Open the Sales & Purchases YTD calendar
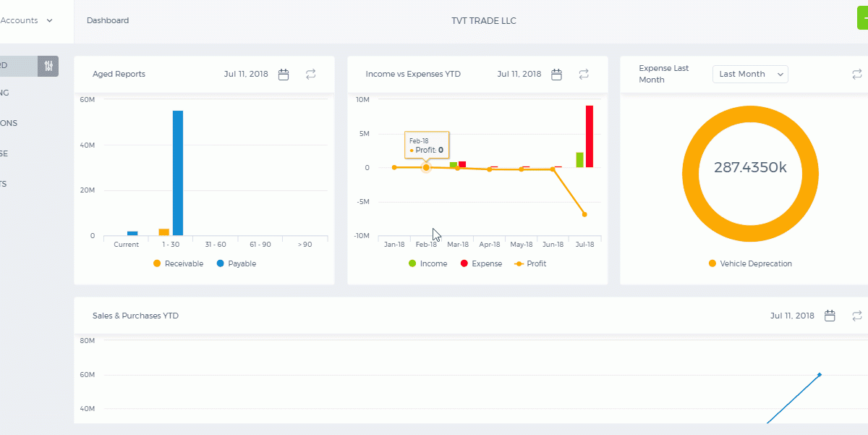Screen dimensions: 868x435 click(830, 316)
